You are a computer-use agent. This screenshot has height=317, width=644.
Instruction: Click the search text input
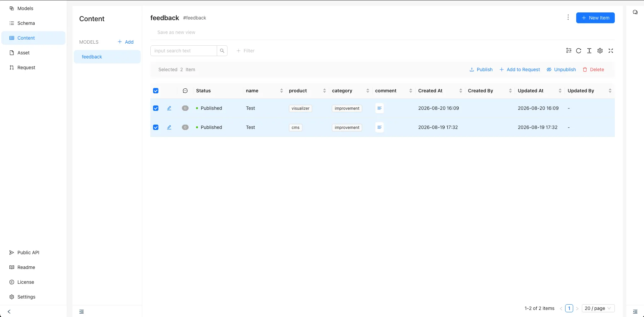(x=184, y=51)
